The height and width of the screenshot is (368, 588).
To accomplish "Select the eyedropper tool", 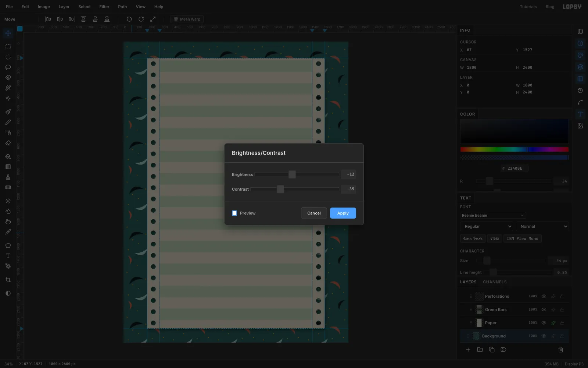I will coord(8,232).
